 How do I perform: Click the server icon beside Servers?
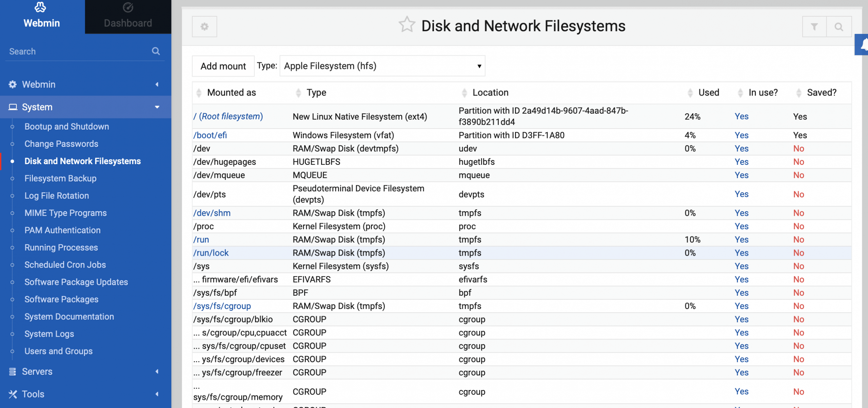point(13,372)
